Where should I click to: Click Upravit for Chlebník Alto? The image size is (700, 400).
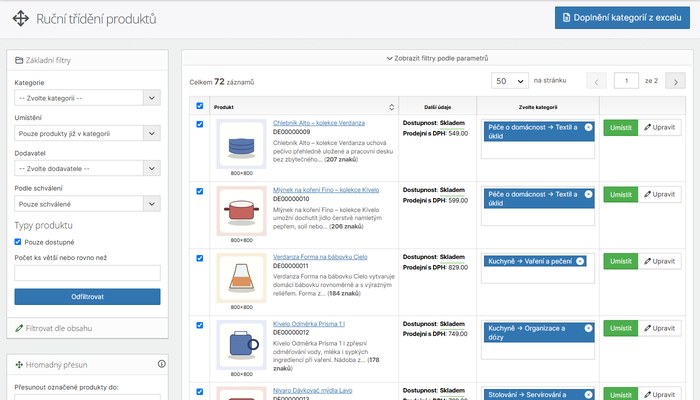[659, 127]
